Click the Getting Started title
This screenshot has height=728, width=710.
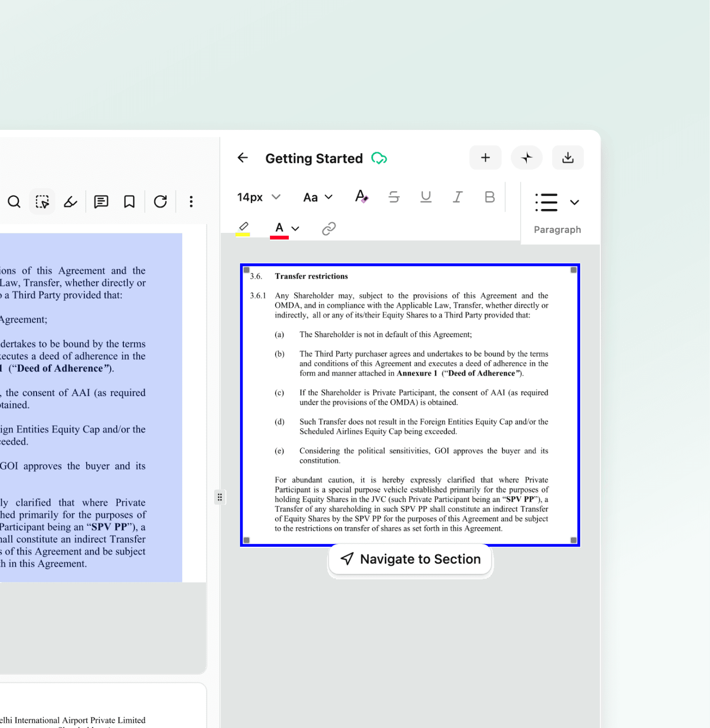314,158
